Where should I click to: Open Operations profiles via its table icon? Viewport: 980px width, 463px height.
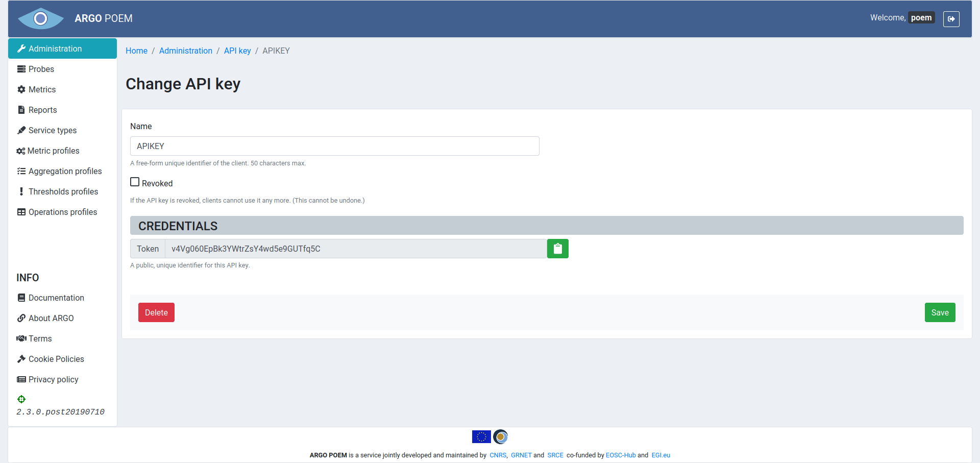tap(21, 211)
